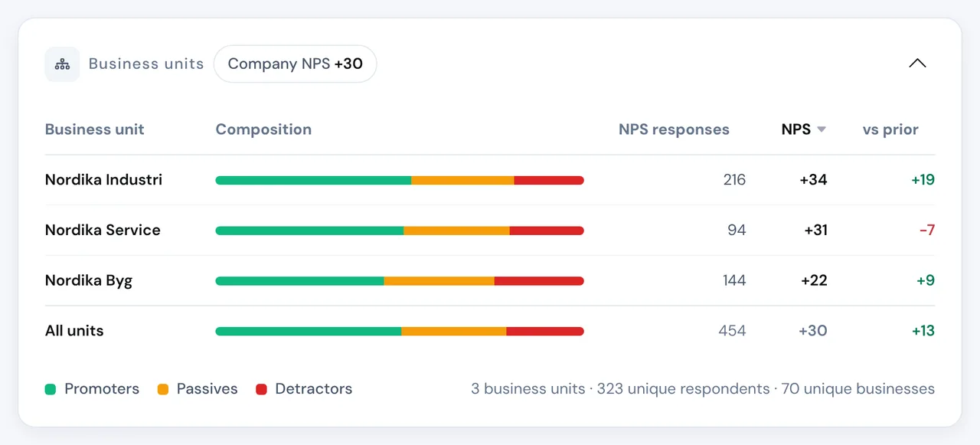The image size is (980, 445).
Task: Click the +31 NPS score
Action: click(x=815, y=231)
